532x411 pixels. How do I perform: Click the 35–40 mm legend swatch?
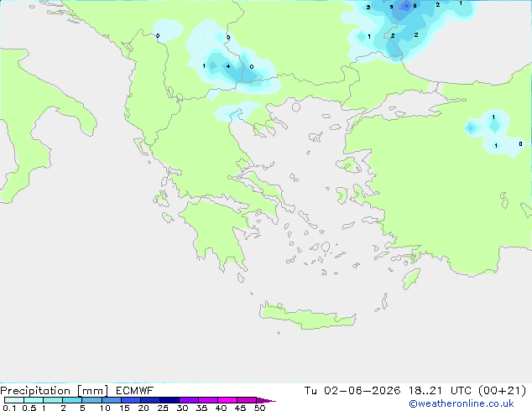tap(207, 400)
